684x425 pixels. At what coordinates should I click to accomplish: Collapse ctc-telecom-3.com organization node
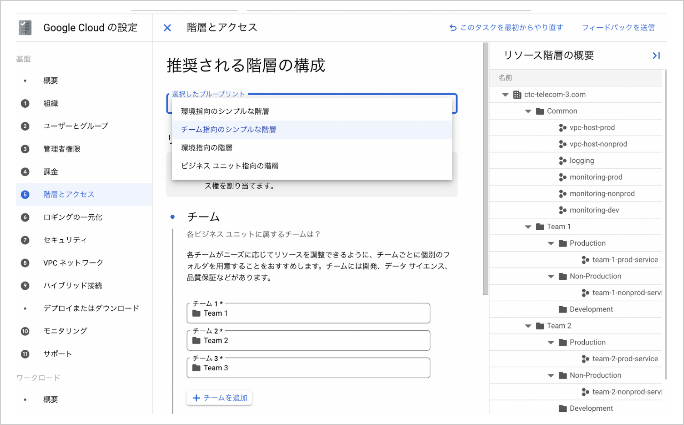click(505, 95)
